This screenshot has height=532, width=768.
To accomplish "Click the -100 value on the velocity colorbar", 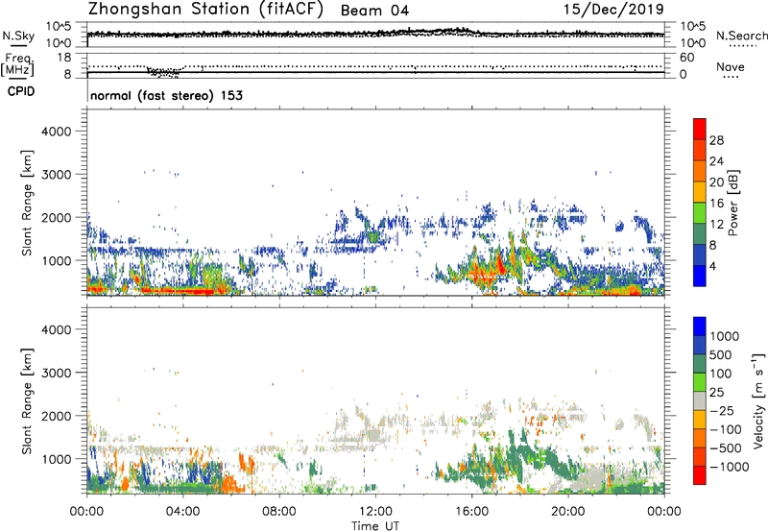I will click(726, 429).
